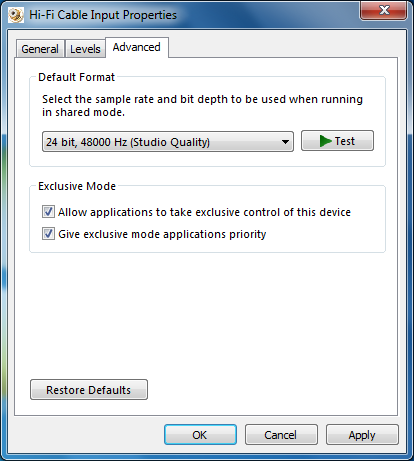414x461 pixels.
Task: Untick the exclusive mode priority checkbox
Action: pyautogui.click(x=48, y=234)
